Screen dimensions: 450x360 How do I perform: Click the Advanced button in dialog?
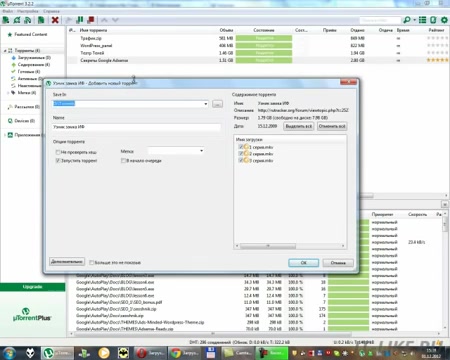pyautogui.click(x=67, y=262)
